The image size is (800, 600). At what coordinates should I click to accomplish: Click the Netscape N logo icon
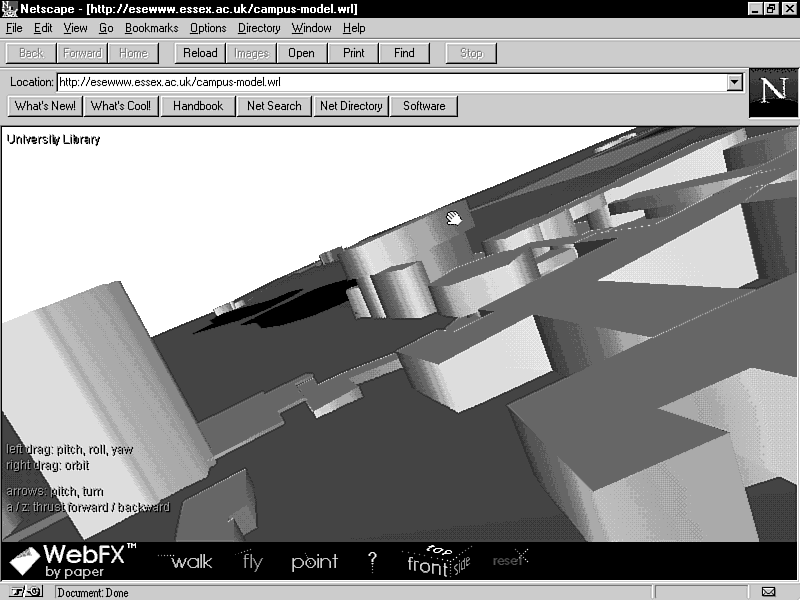click(x=773, y=93)
